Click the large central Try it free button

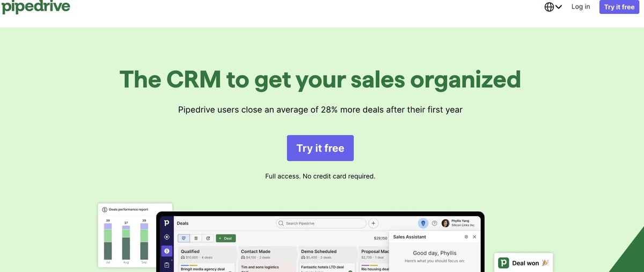tap(320, 148)
